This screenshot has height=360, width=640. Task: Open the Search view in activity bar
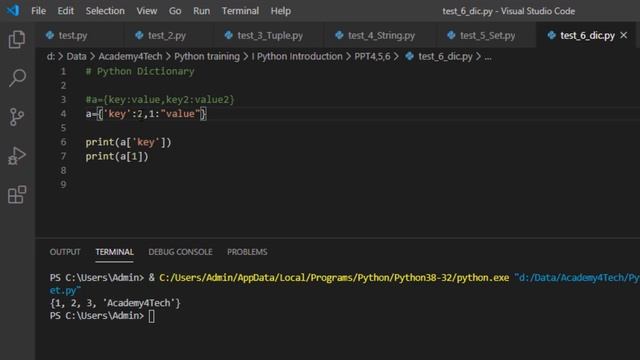tap(17, 78)
